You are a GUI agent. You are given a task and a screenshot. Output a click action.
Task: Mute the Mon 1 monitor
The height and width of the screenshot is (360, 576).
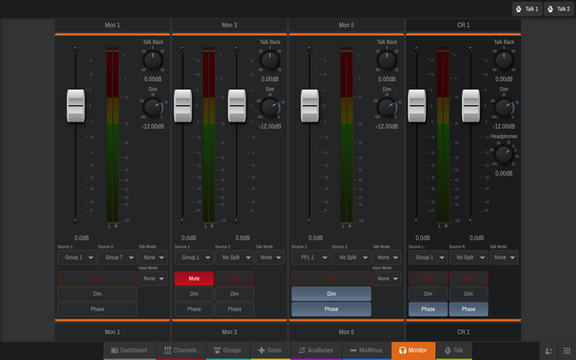coord(97,278)
